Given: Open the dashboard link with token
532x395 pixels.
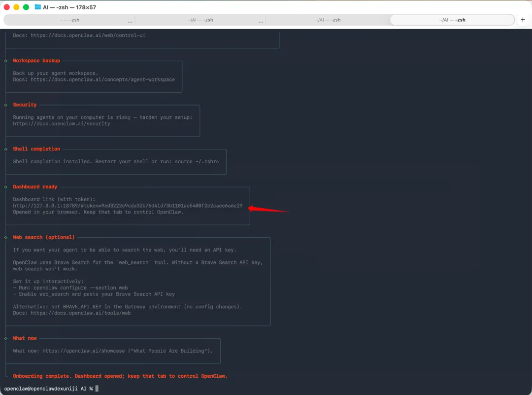Looking at the screenshot, I should tap(128, 206).
